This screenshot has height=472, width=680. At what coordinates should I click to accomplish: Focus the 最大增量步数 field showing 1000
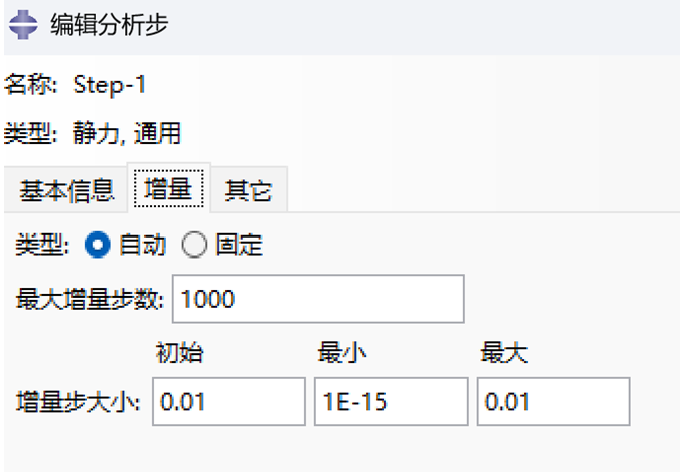[318, 299]
